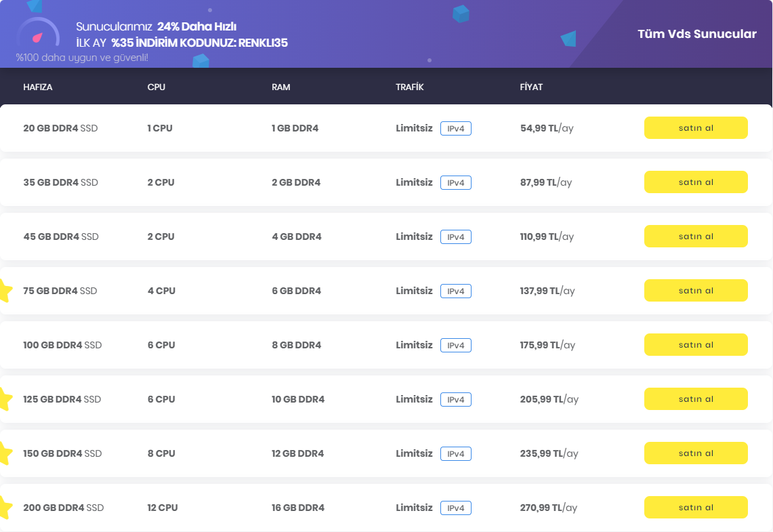The width and height of the screenshot is (773, 532).
Task: Click the 270,99 TL/ay price
Action: 548,508
